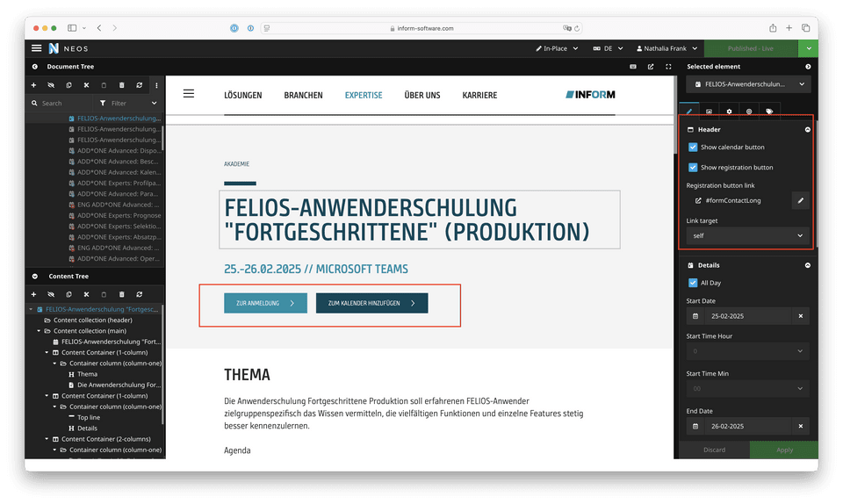Click the Published - Live button

coord(751,48)
